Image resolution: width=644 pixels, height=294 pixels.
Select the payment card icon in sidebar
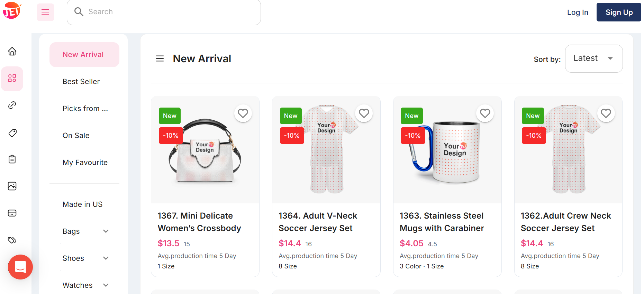(x=12, y=213)
